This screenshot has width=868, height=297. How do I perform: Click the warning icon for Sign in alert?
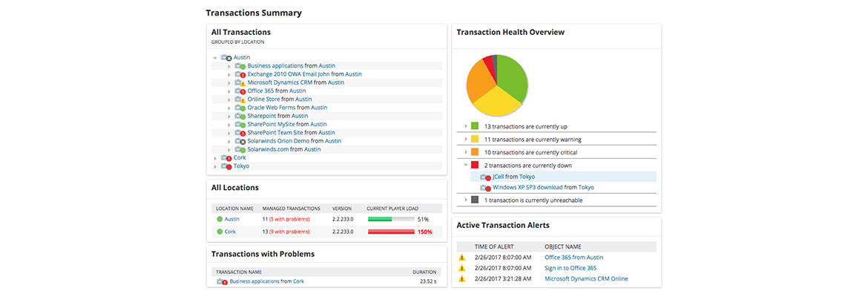click(461, 268)
